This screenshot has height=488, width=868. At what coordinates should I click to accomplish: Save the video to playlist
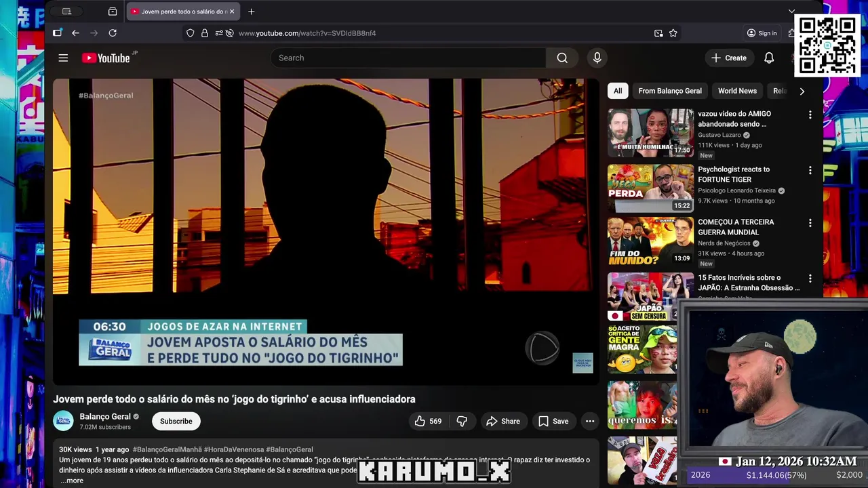(553, 422)
